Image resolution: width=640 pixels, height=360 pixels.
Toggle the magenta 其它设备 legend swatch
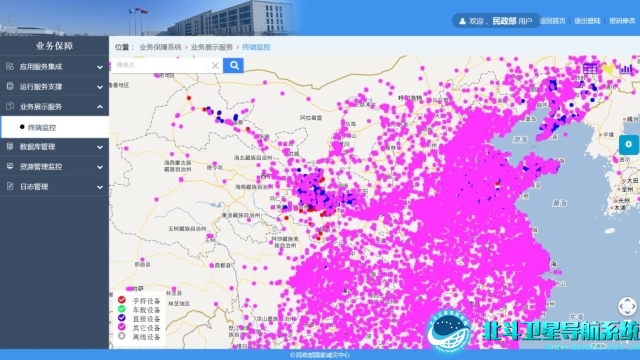click(x=122, y=327)
